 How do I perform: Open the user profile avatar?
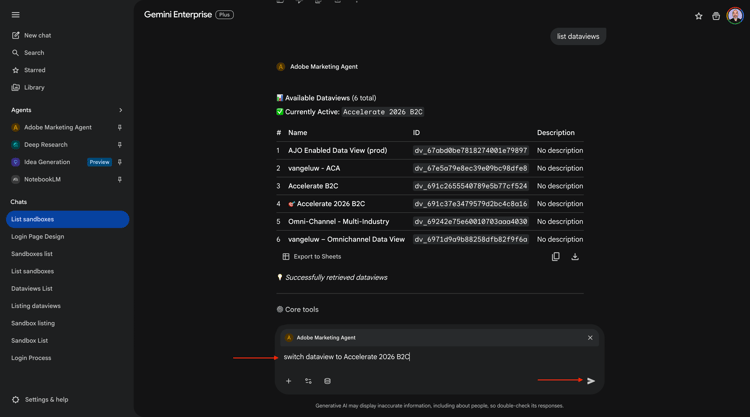[735, 15]
